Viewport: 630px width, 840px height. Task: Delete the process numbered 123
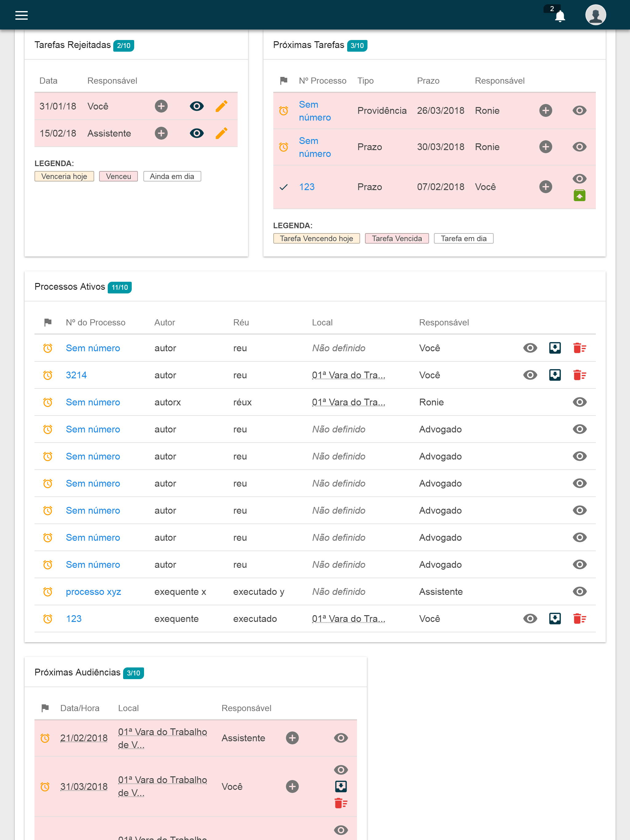click(x=579, y=619)
